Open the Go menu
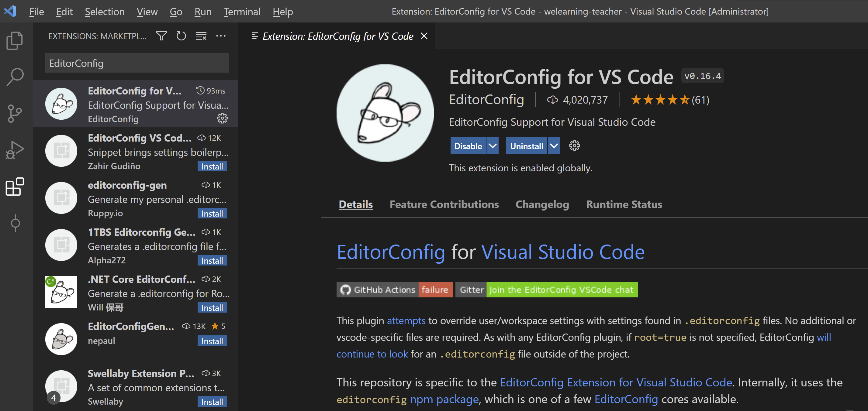 176,12
